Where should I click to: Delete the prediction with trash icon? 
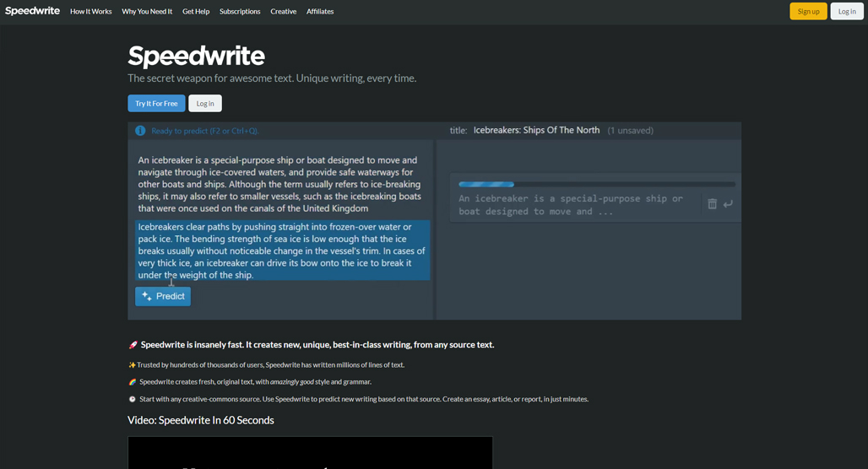713,204
